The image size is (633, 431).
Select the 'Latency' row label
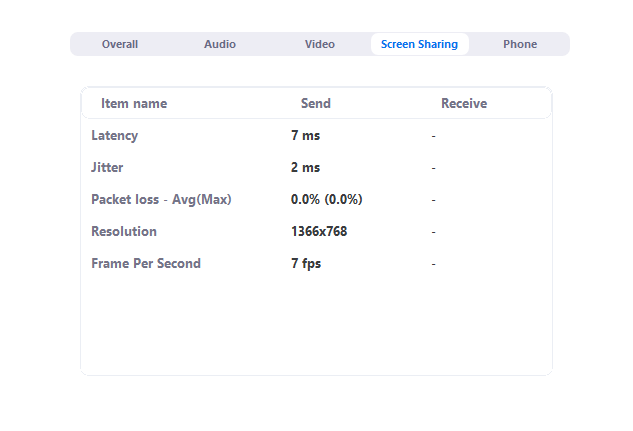point(115,136)
